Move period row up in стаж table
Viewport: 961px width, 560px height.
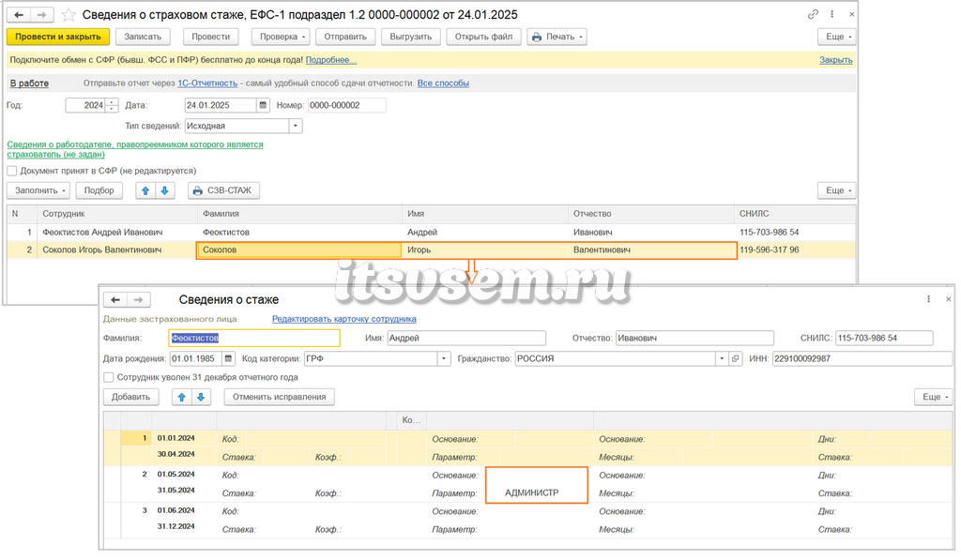tap(181, 397)
